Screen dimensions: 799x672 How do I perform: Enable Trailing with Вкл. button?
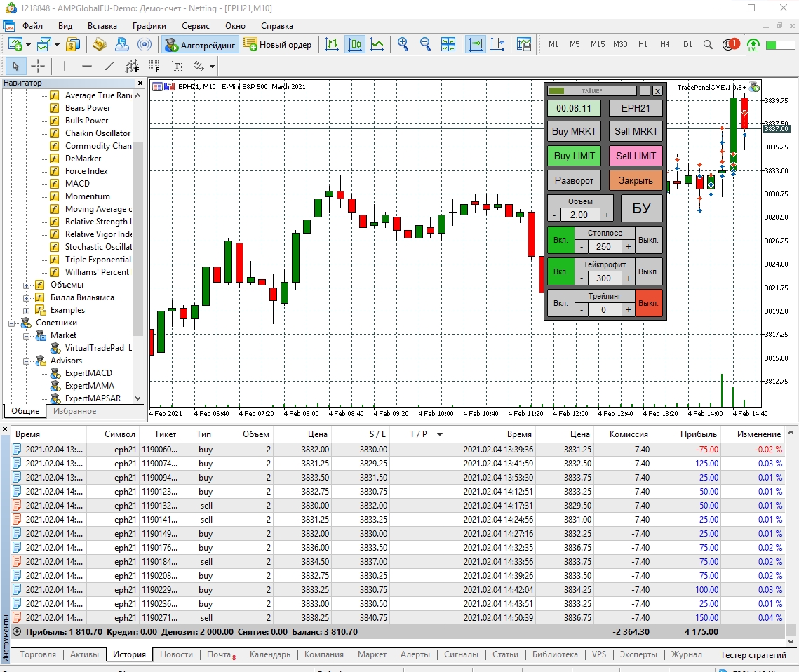560,303
